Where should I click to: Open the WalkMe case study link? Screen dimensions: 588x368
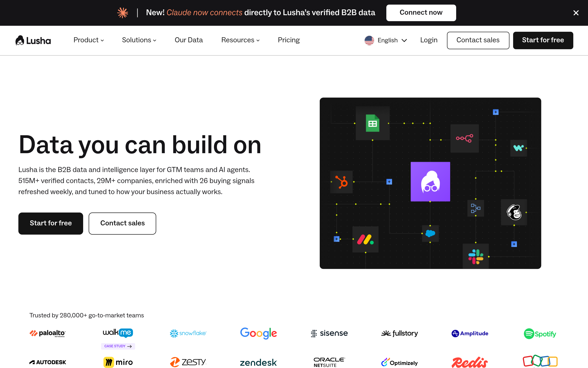coord(118,346)
